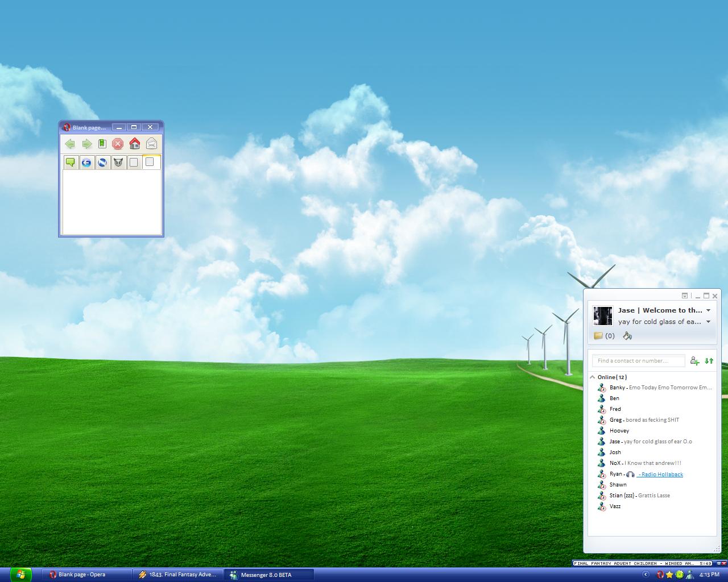
Task: Click the mini music player blue restore button
Action: click(718, 563)
